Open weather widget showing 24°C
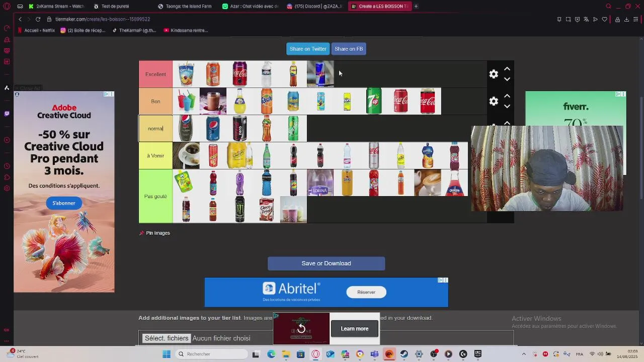The image size is (644, 362). click(x=23, y=353)
